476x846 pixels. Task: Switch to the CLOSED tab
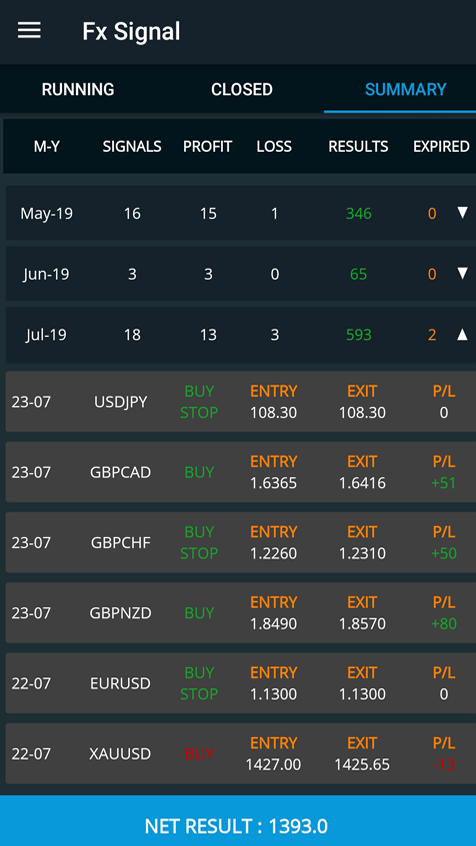point(242,89)
